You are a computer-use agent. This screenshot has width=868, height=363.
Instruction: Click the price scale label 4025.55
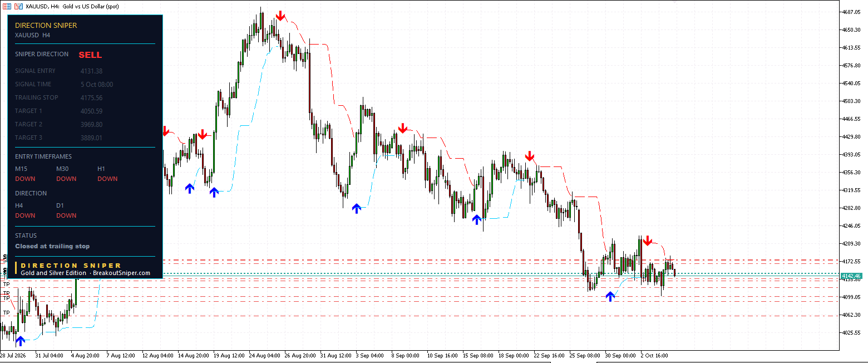[852, 332]
